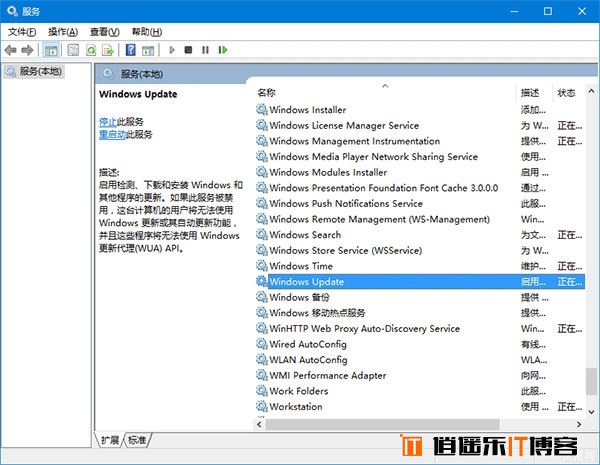The image size is (600, 465).
Task: Click the services icon in title bar
Action: pos(12,11)
